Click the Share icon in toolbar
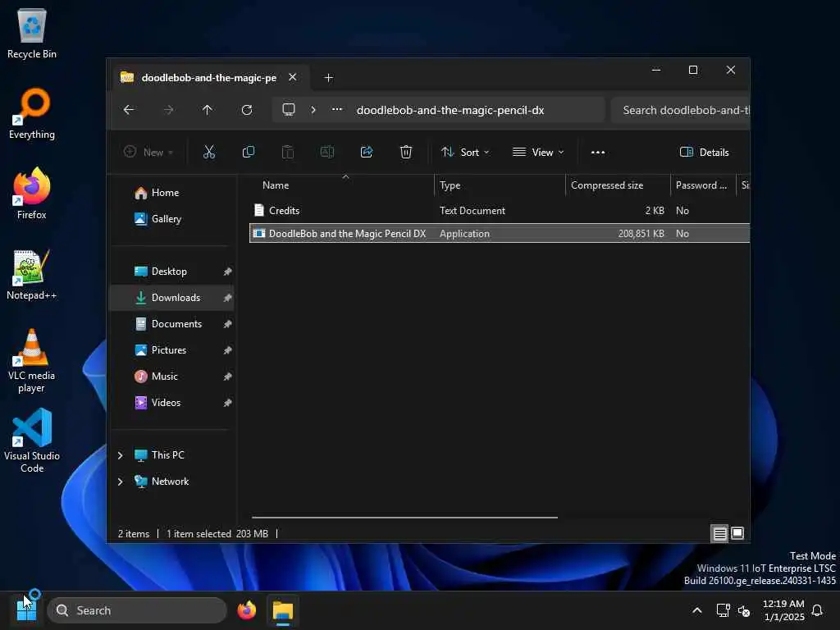Image resolution: width=840 pixels, height=630 pixels. tap(367, 152)
